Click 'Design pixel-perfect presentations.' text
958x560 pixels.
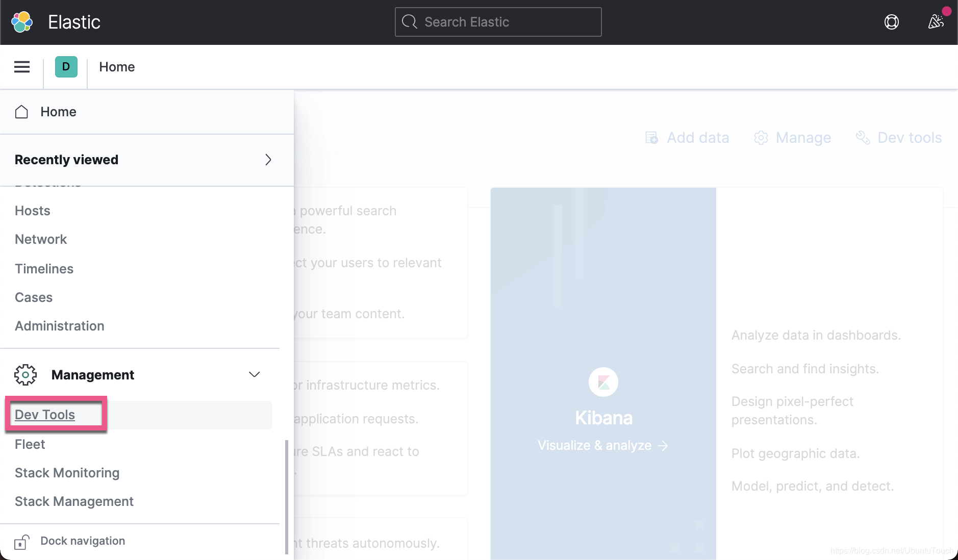(792, 411)
